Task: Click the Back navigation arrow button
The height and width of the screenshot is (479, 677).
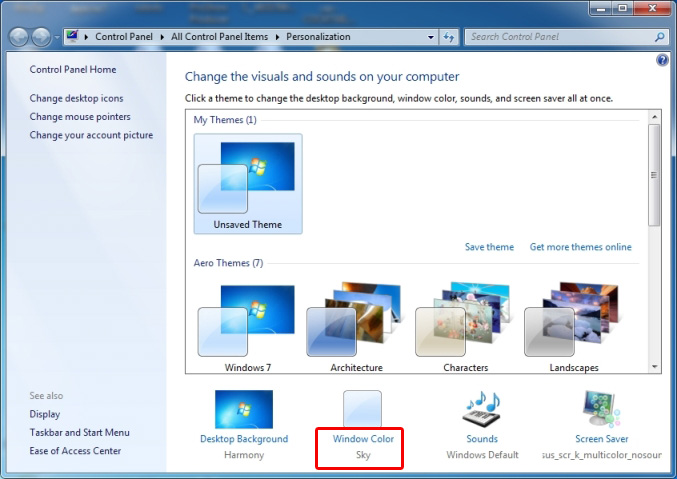Action: coord(19,37)
